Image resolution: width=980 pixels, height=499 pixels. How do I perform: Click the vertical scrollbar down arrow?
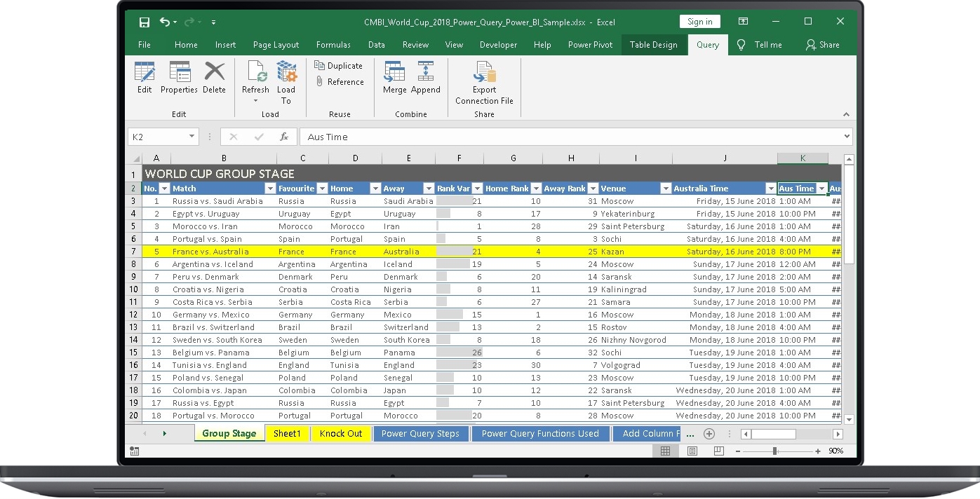click(x=849, y=419)
